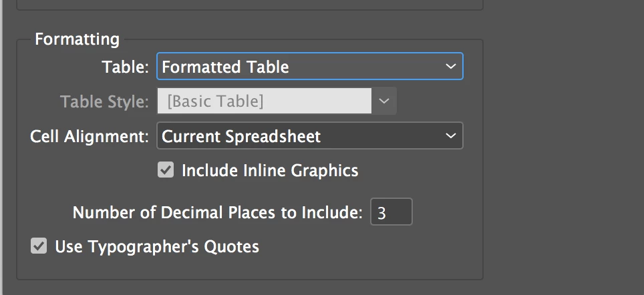Open the Table format dropdown

(x=309, y=67)
